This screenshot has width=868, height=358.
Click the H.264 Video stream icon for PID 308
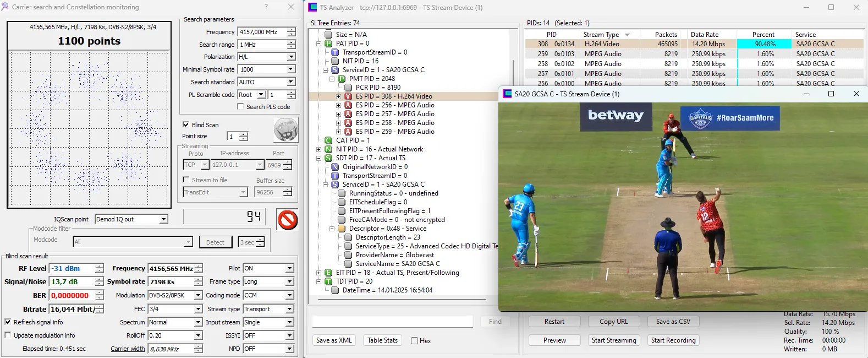pyautogui.click(x=348, y=96)
